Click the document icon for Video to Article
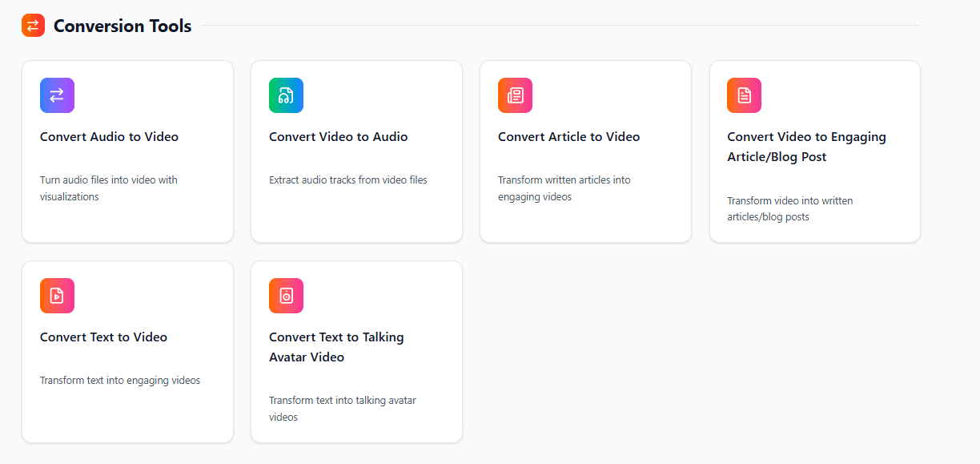The width and height of the screenshot is (980, 464). point(744,95)
